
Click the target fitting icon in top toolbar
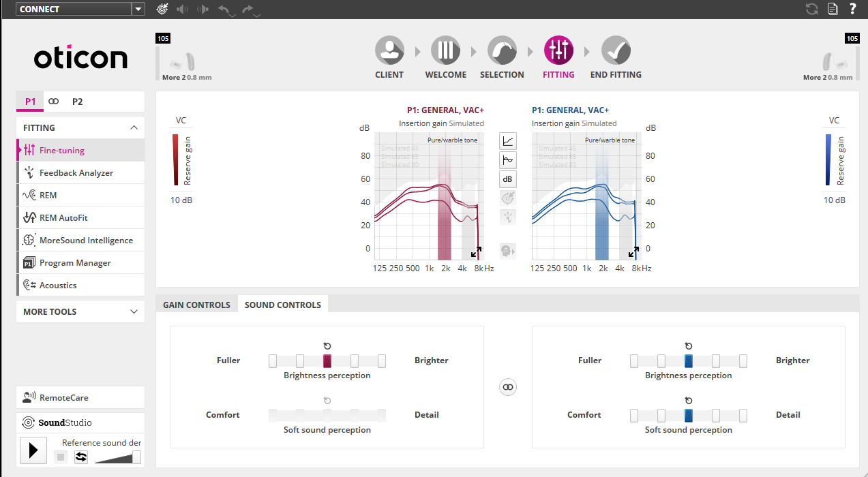162,9
